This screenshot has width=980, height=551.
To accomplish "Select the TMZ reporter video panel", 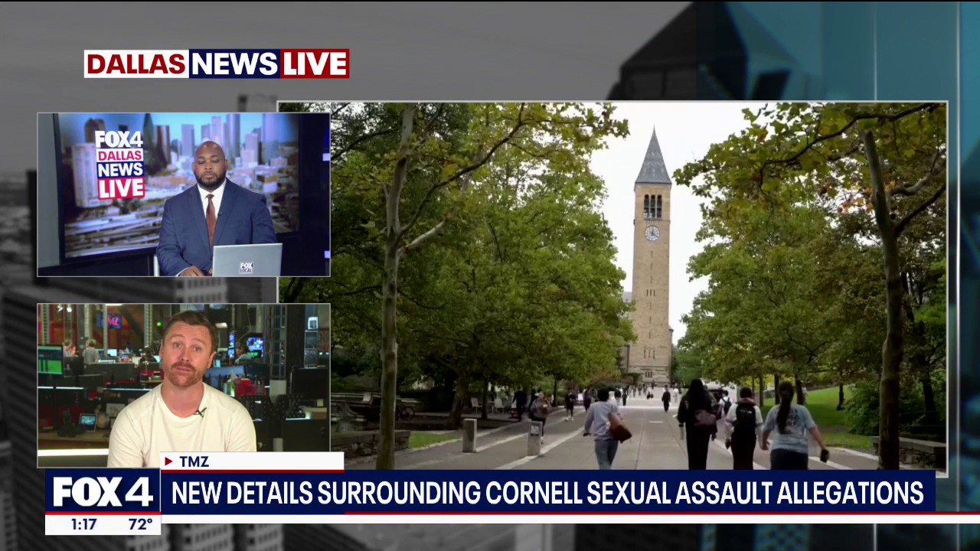I will (x=184, y=386).
